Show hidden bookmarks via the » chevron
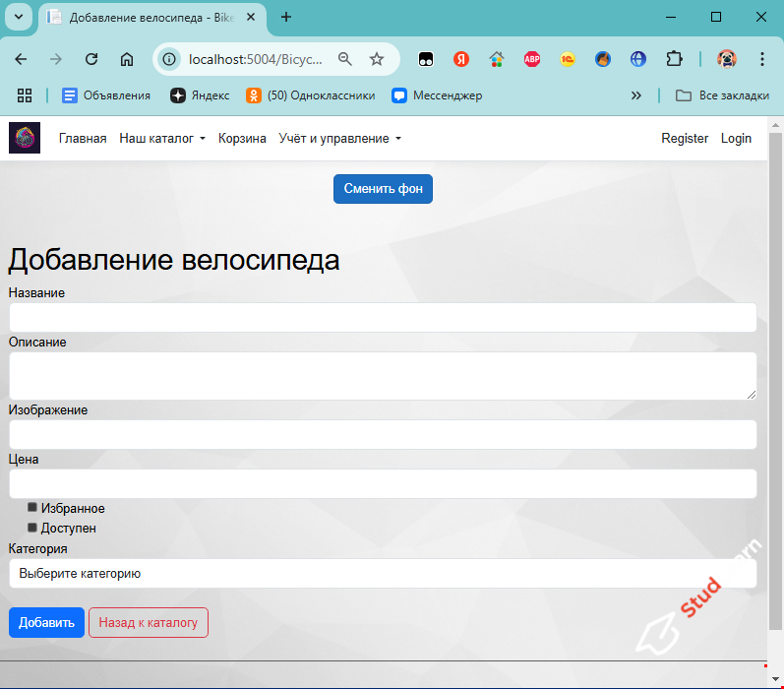 636,95
